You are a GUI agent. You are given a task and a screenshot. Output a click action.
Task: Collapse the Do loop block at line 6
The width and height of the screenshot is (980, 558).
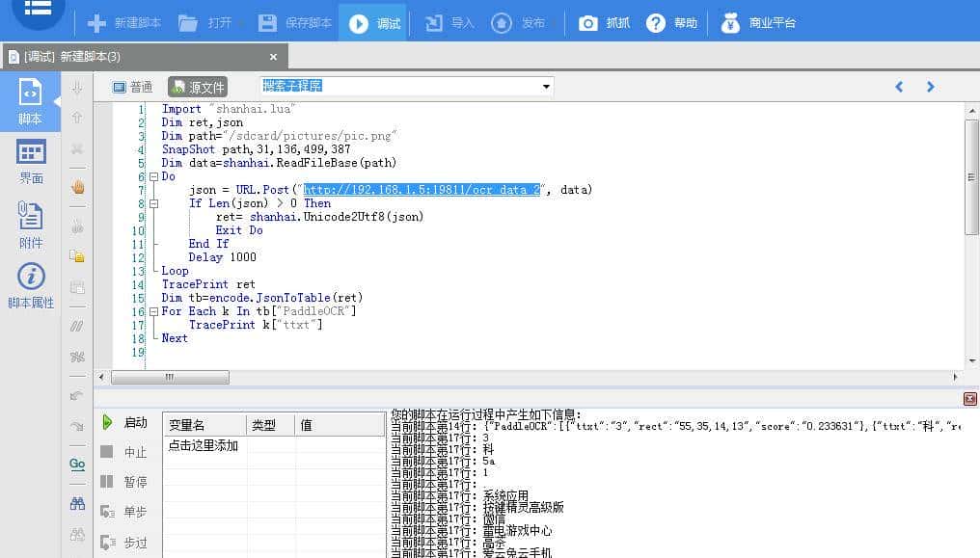point(152,177)
